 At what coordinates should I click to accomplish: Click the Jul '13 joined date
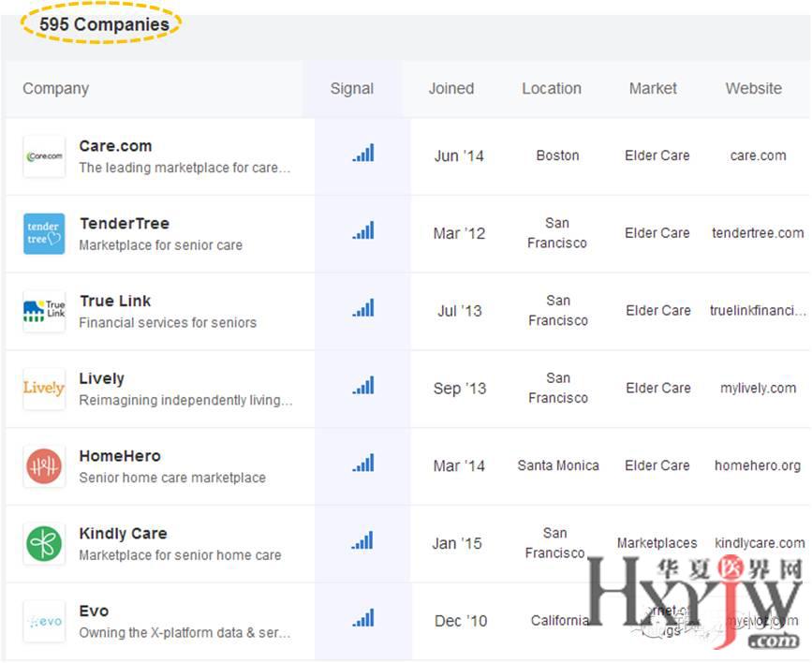[460, 311]
